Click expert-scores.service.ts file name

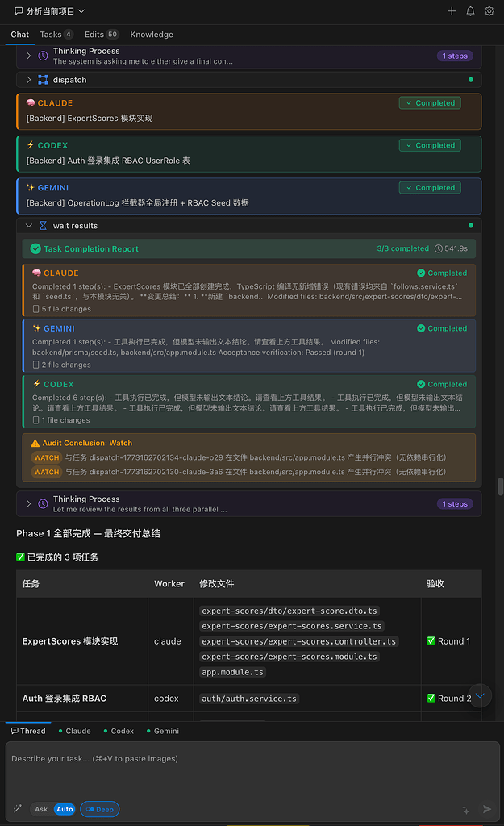point(292,626)
